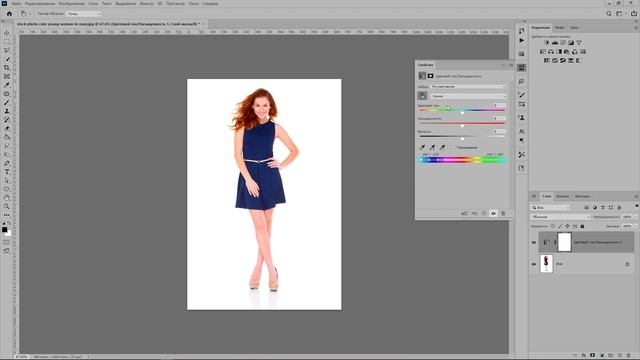640x360 pixels.
Task: Select the Move tool
Action: [x=7, y=33]
